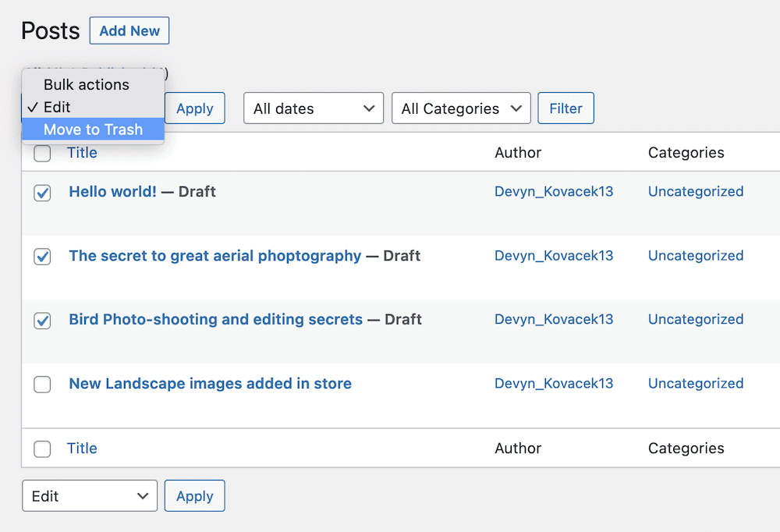Open the All dates dropdown
780x532 pixels.
tap(314, 108)
